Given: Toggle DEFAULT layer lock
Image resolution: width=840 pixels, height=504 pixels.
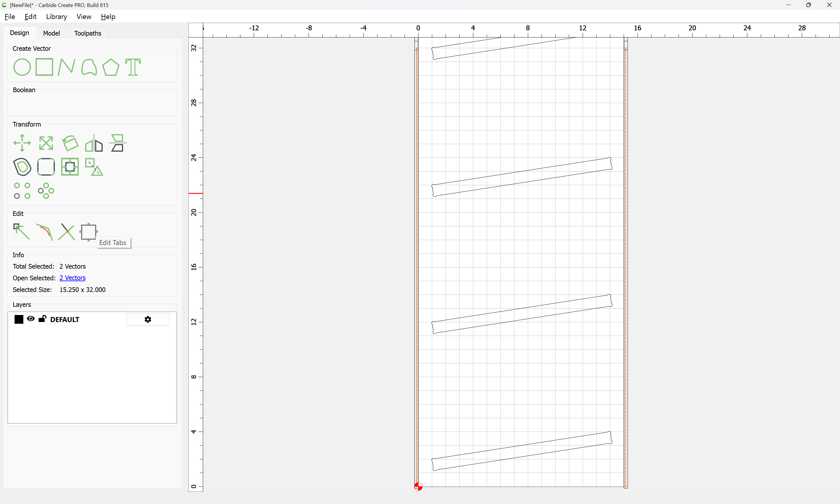Looking at the screenshot, I should (x=43, y=318).
